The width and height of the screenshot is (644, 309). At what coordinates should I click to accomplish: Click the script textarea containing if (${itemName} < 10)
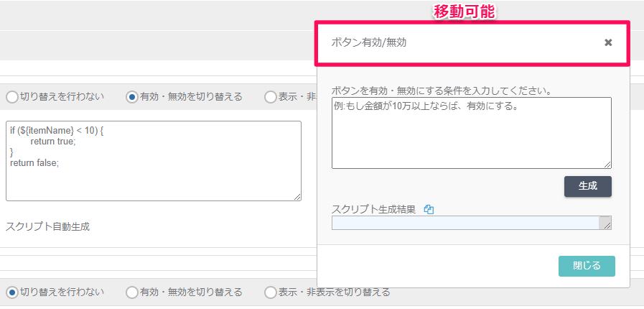pos(154,161)
